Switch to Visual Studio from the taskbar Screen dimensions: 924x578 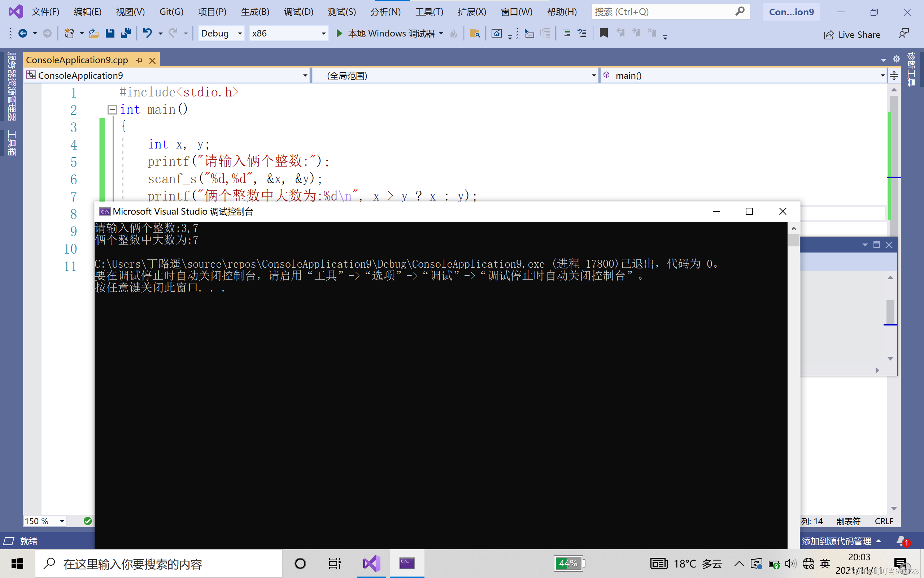click(x=371, y=564)
